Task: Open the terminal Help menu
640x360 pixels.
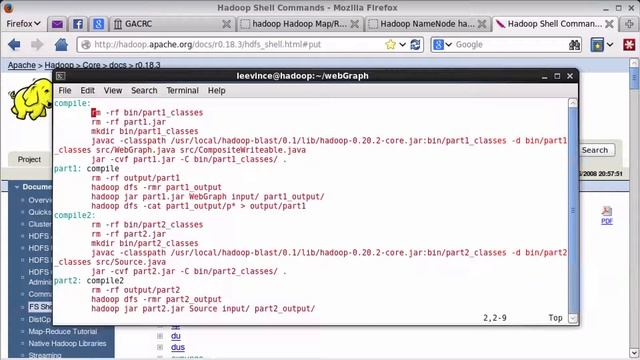Action: [x=217, y=91]
